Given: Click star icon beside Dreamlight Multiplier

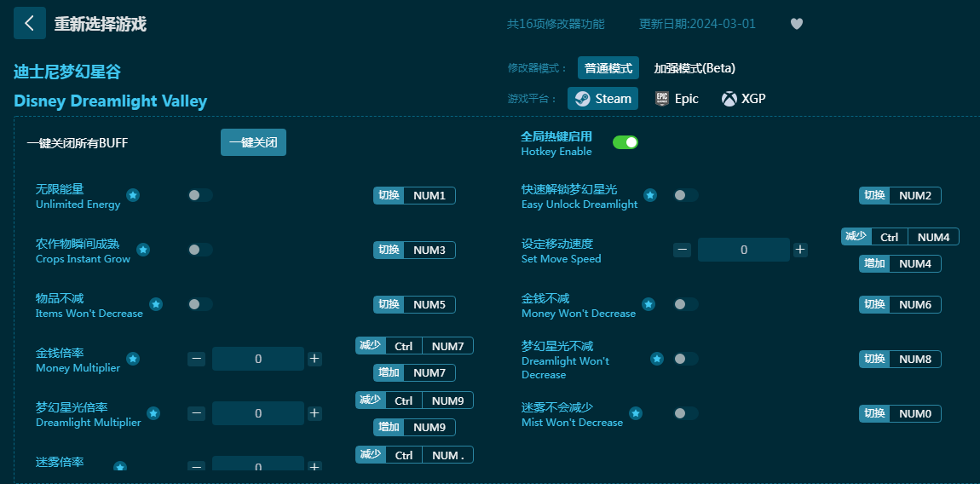Looking at the screenshot, I should pos(153,413).
